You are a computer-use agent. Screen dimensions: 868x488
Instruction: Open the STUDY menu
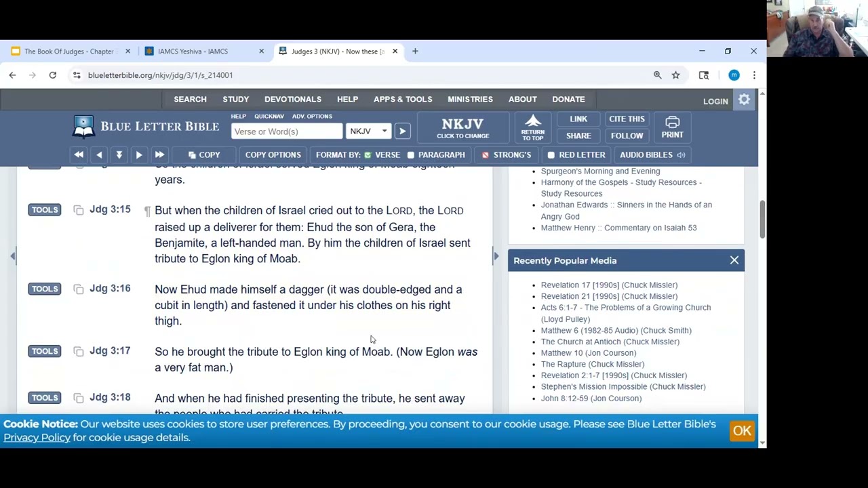(236, 99)
